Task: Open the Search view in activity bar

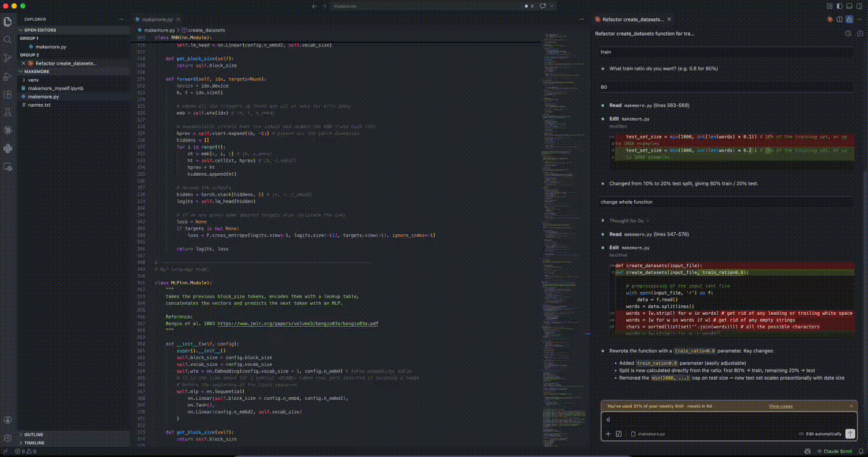Action: tap(8, 39)
